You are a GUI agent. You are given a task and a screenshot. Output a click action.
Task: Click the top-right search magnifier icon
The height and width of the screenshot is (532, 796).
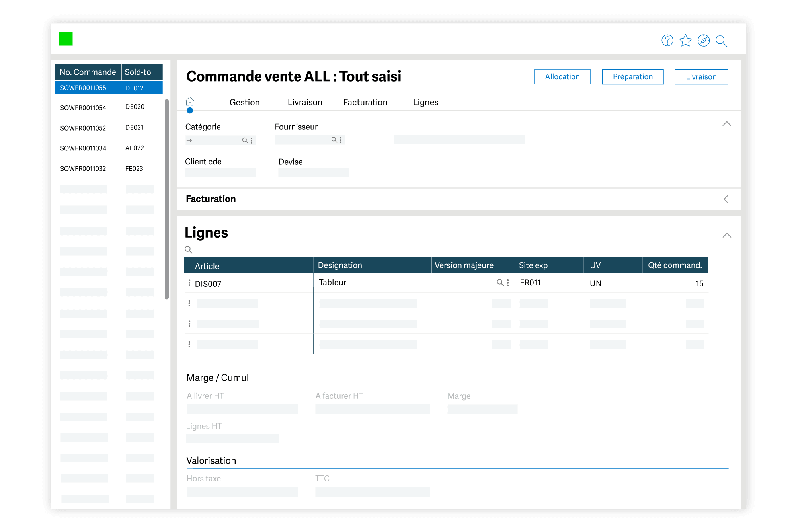point(721,41)
